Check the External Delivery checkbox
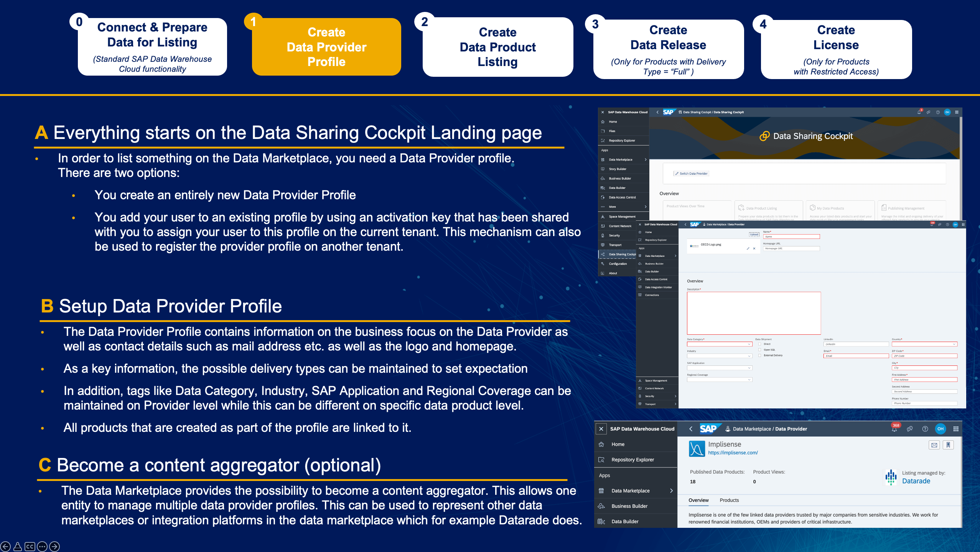 (759, 355)
